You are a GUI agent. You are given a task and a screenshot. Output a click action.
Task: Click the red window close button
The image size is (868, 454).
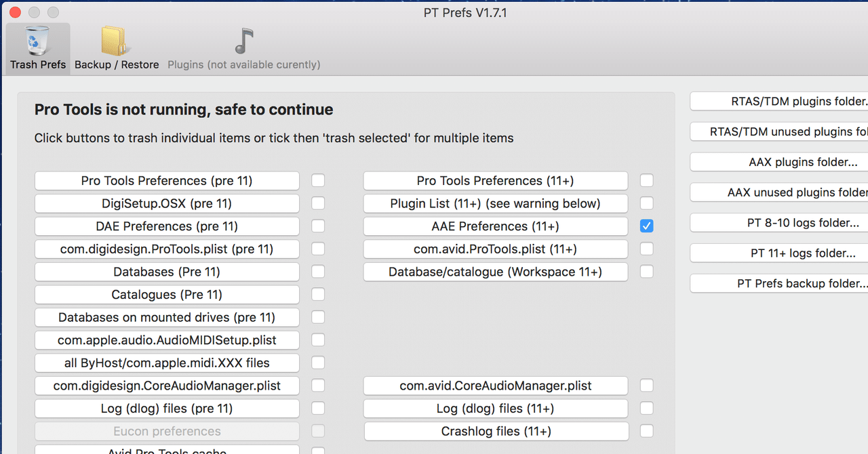[x=15, y=12]
